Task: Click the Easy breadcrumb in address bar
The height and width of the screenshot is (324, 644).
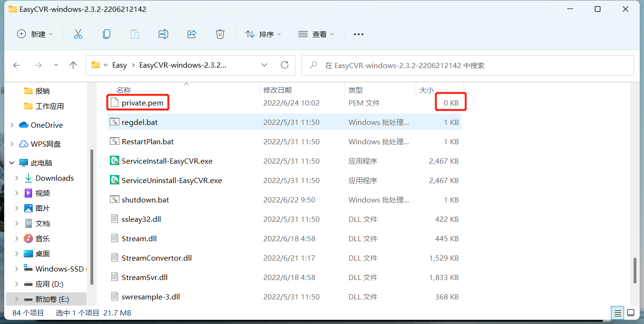Action: click(119, 65)
